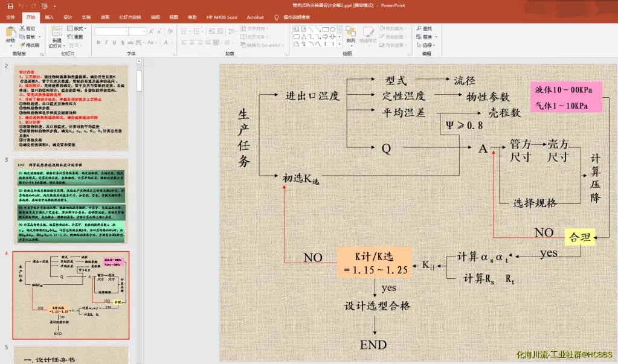Open the 幻灯片放映 (Slide Show) tab

point(130,18)
